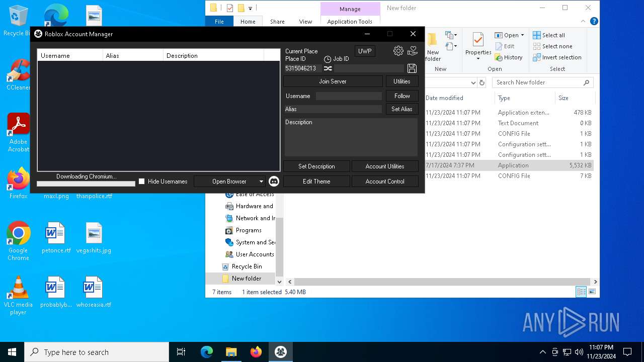Viewport: 644px width, 362px height.
Task: Expand the Properties dropdown in ribbon
Action: click(x=478, y=59)
